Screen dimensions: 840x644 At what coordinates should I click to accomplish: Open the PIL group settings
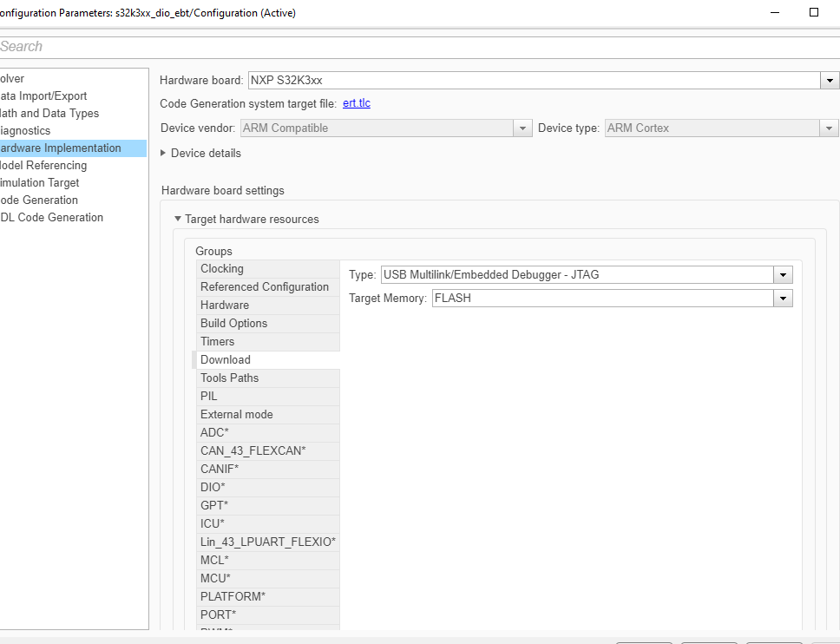(x=208, y=396)
